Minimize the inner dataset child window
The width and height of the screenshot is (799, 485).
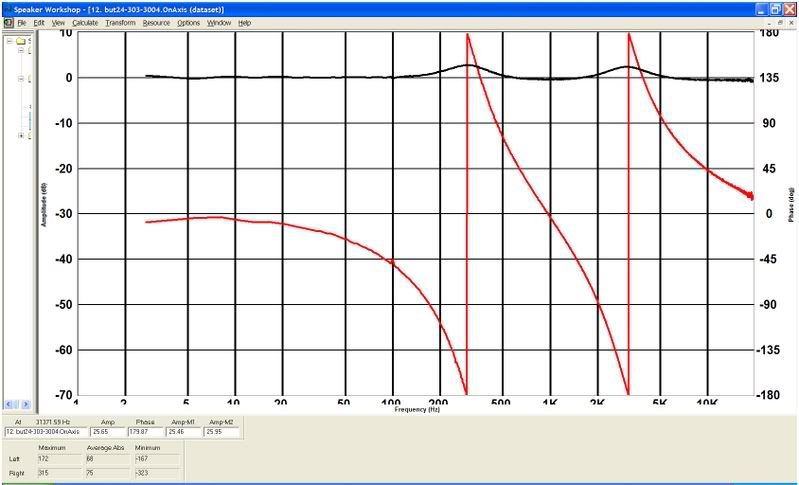coord(770,23)
